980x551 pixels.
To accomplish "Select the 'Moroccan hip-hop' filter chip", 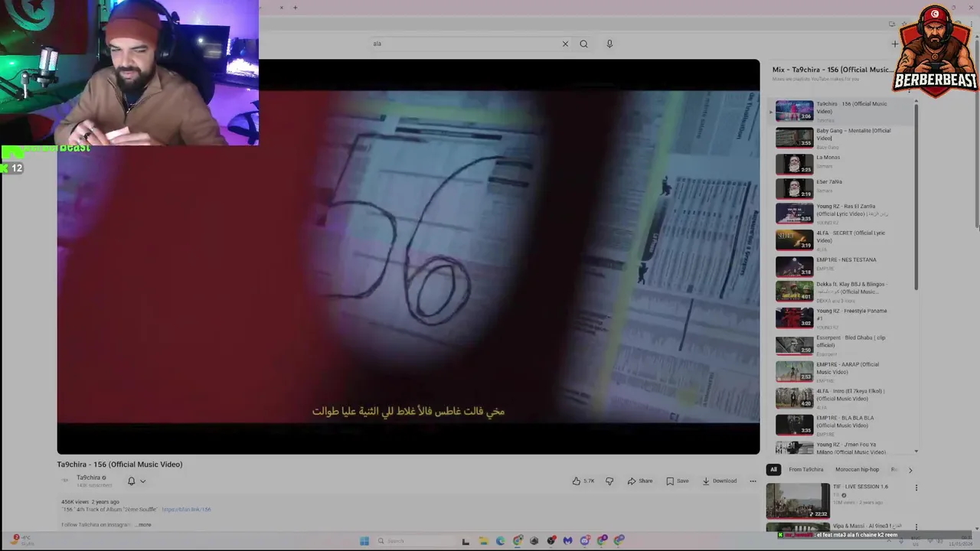I will [x=857, y=469].
